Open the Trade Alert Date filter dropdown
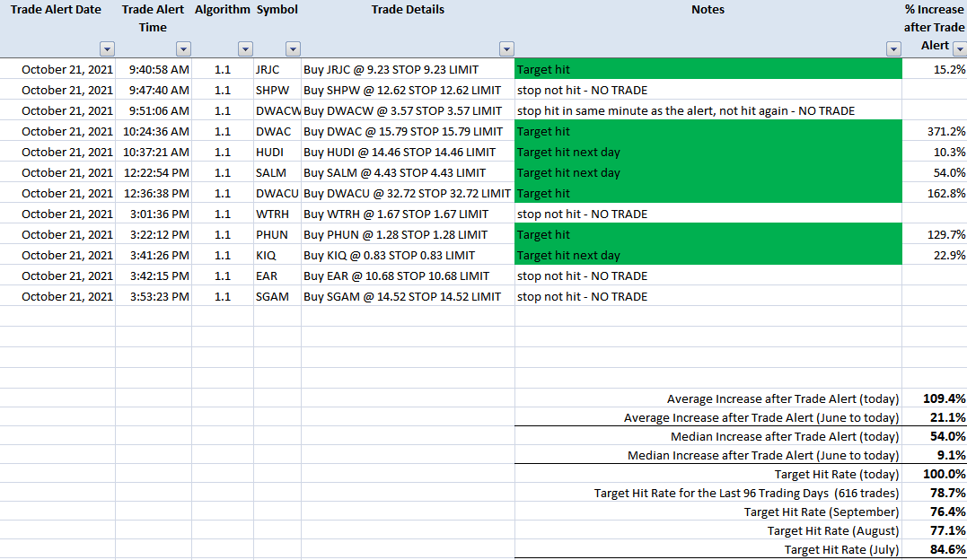The width and height of the screenshot is (967, 560). pyautogui.click(x=108, y=49)
